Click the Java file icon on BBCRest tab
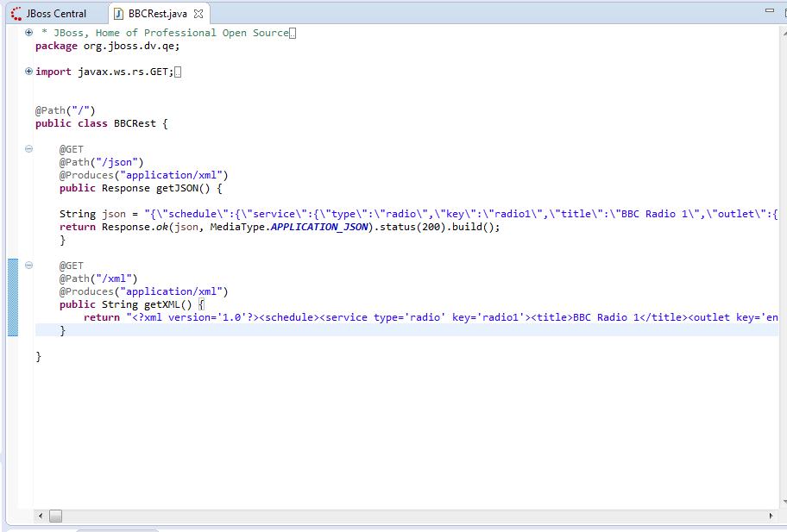 pos(118,14)
